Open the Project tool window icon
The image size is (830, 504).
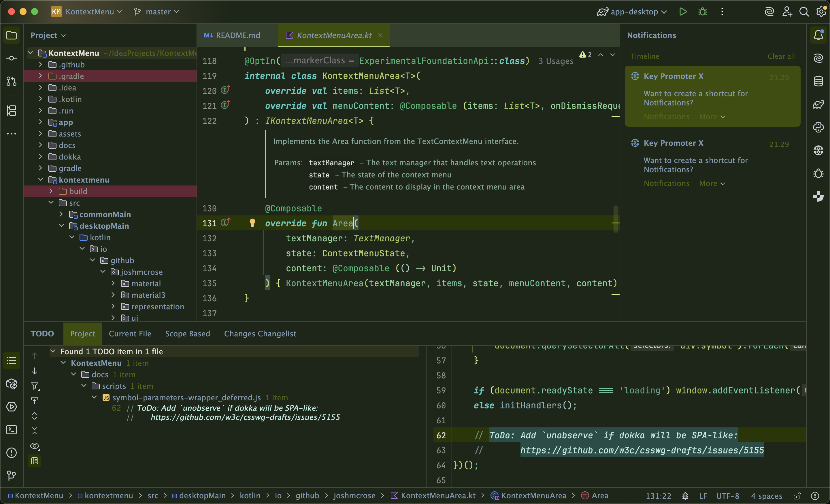(12, 35)
